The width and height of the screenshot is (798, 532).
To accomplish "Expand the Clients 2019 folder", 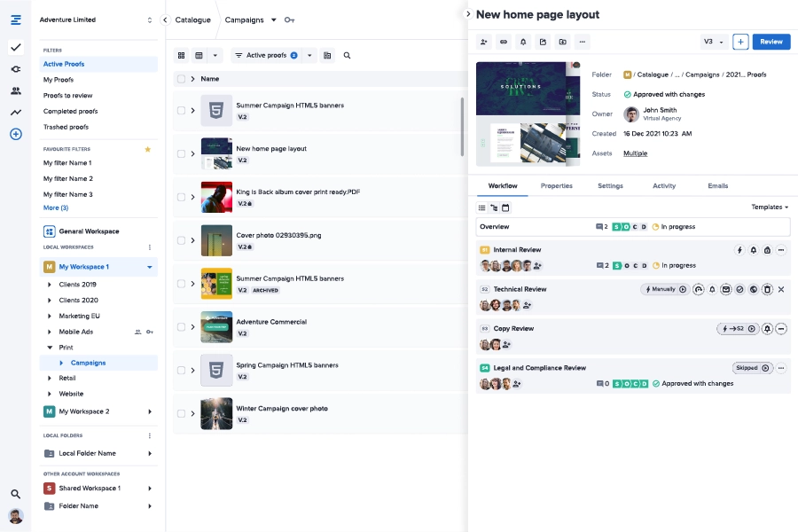I will [x=50, y=285].
